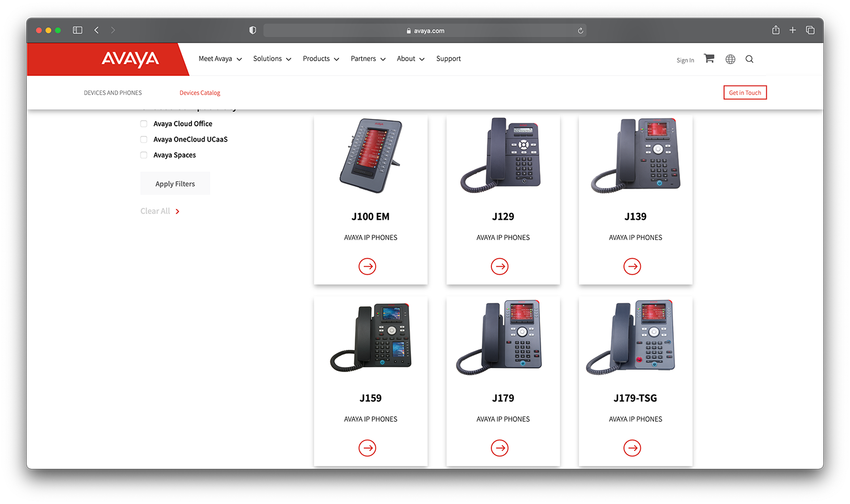850x504 pixels.
Task: Select the Devices Catalog tab
Action: 200,93
